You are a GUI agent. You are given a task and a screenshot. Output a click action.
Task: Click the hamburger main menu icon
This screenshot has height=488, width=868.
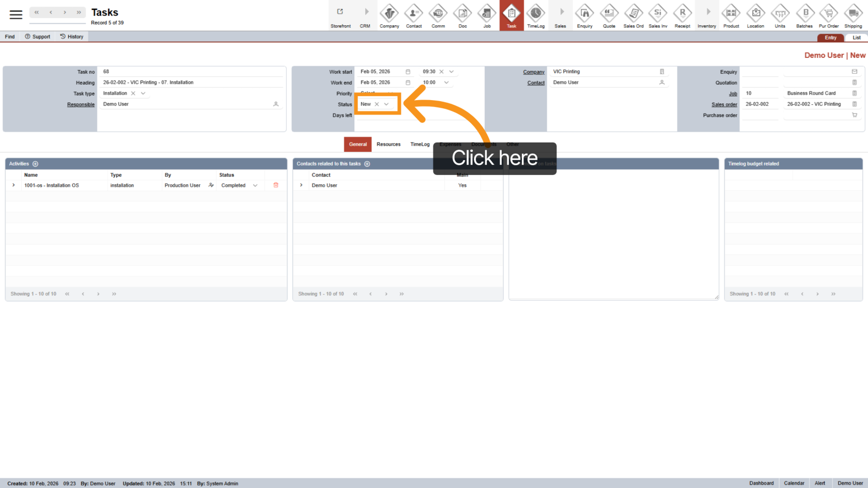(x=16, y=15)
